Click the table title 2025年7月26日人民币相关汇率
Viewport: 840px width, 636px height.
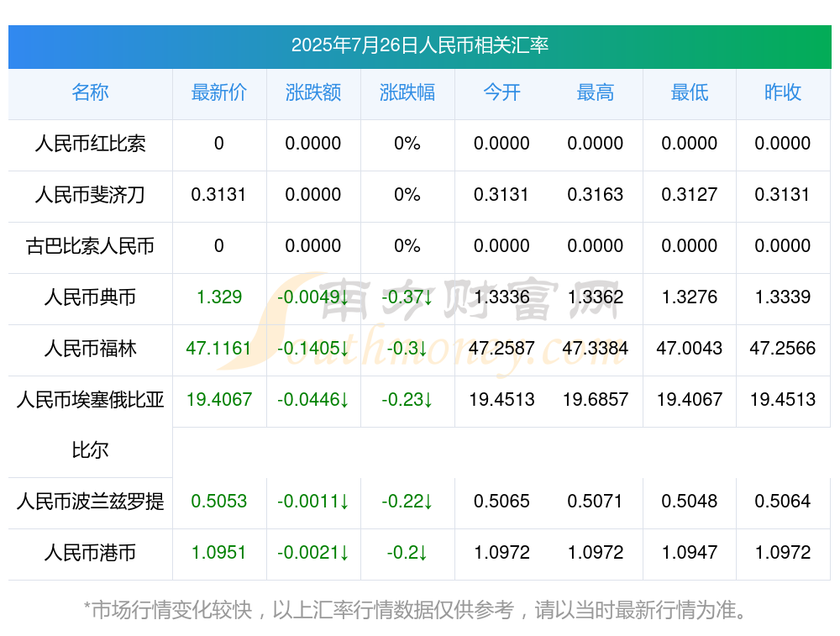coord(419,45)
